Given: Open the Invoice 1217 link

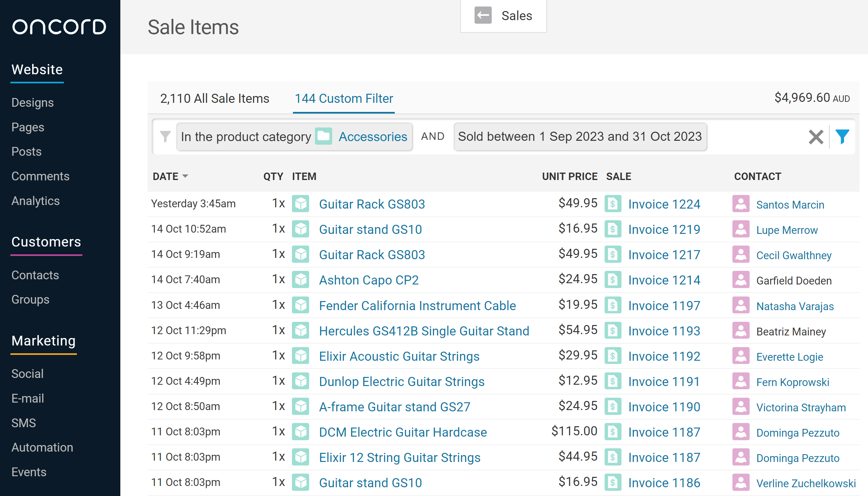Looking at the screenshot, I should coord(664,255).
